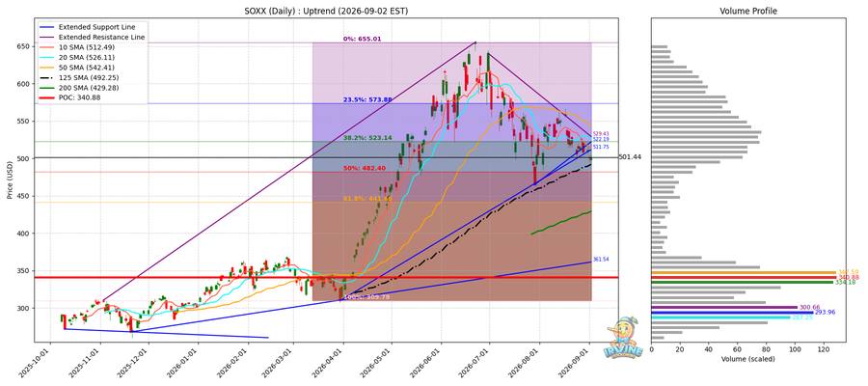Click the '550' price axis tick
The image size is (868, 386).
coord(24,122)
